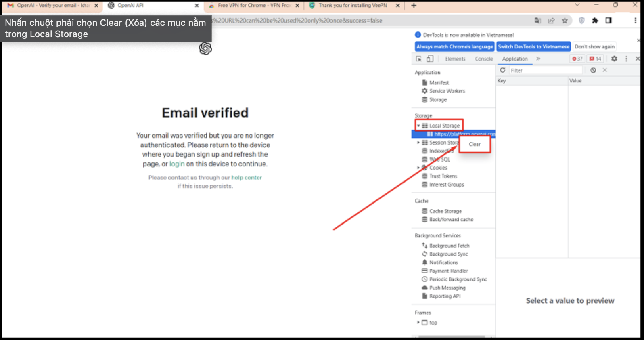The image size is (644, 340).
Task: Expand the Session Storage tree item
Action: [418, 143]
